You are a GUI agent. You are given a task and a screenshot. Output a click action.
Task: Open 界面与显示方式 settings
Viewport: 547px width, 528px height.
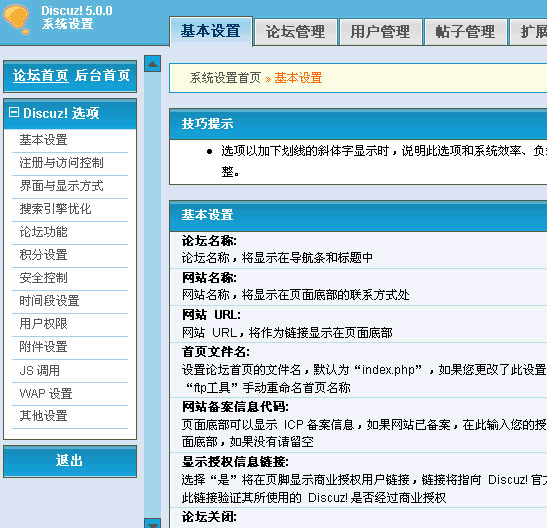(x=62, y=186)
